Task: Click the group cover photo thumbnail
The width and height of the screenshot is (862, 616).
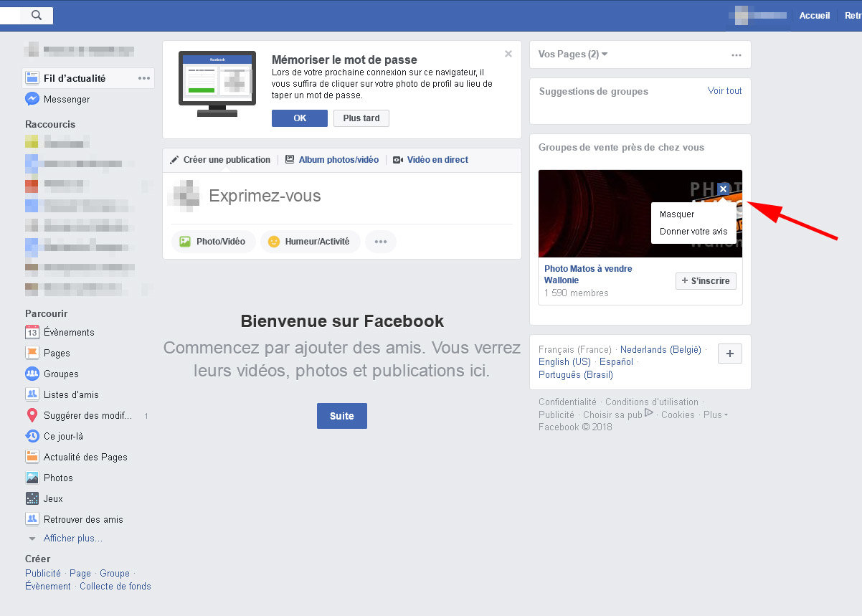Action: point(640,214)
